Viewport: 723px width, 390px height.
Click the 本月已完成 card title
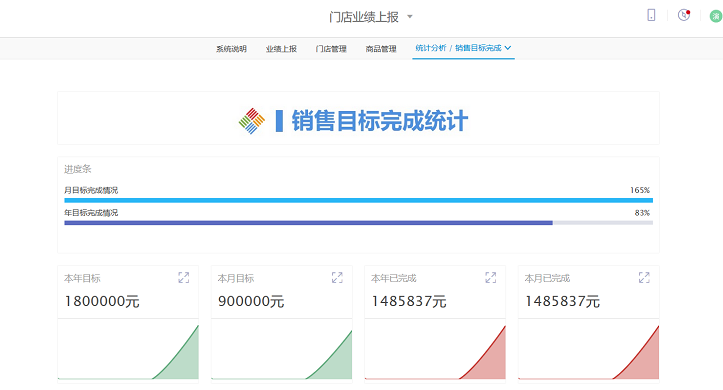[x=547, y=278]
